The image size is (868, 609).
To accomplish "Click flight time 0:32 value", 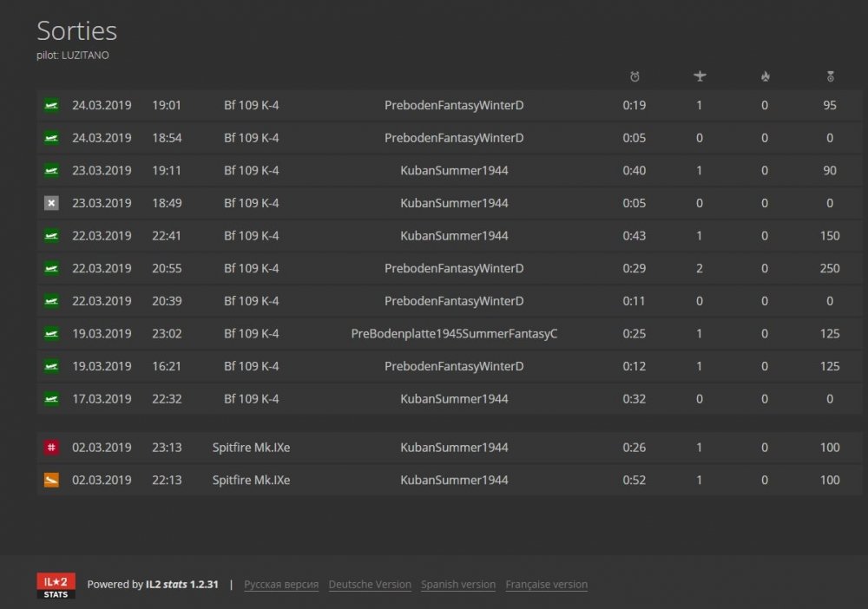I will coord(635,399).
